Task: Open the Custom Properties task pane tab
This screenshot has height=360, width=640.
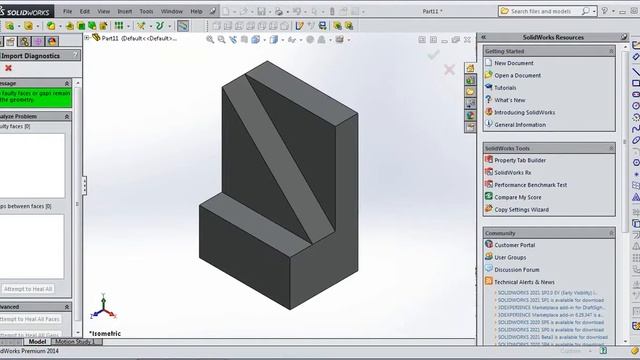Action: (x=470, y=127)
